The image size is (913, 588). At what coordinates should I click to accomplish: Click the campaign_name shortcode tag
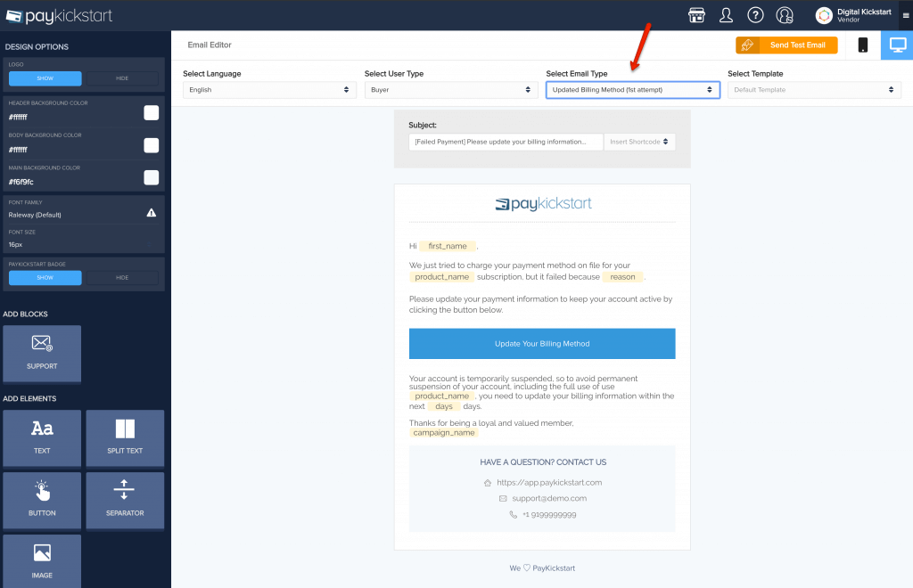tap(444, 433)
